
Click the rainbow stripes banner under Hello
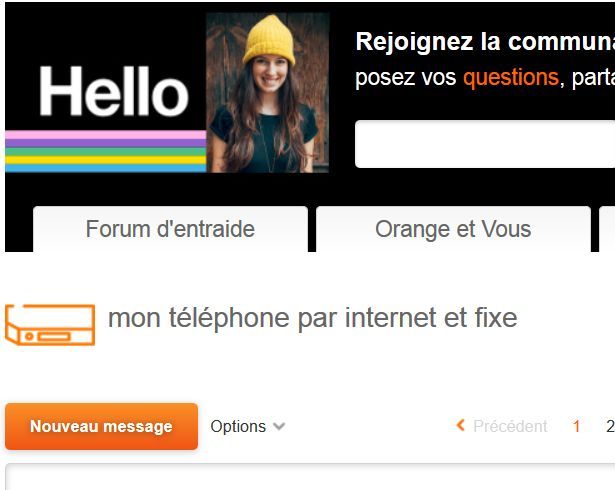106,151
